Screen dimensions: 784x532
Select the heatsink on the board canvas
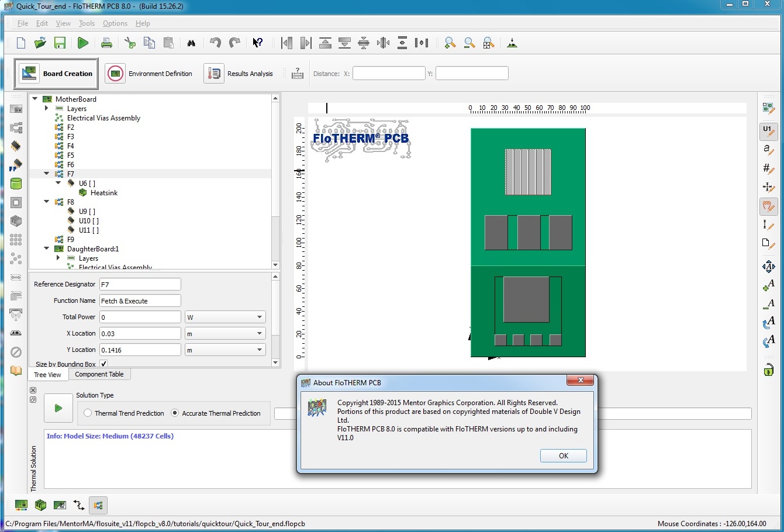(x=528, y=172)
